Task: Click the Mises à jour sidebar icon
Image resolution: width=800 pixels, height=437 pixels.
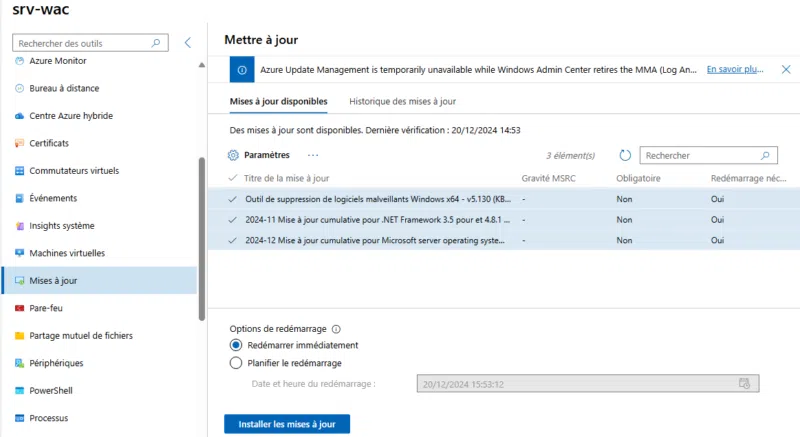Action: coord(19,280)
